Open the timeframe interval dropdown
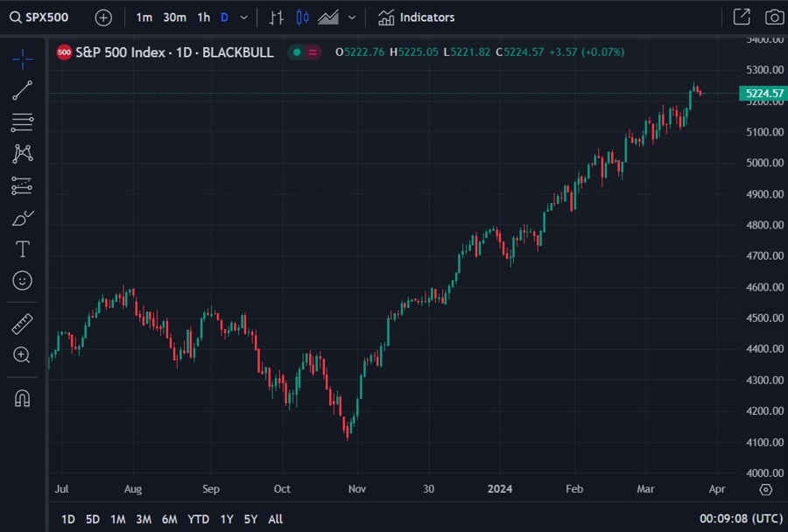Screen dimensions: 788x532 tap(243, 17)
